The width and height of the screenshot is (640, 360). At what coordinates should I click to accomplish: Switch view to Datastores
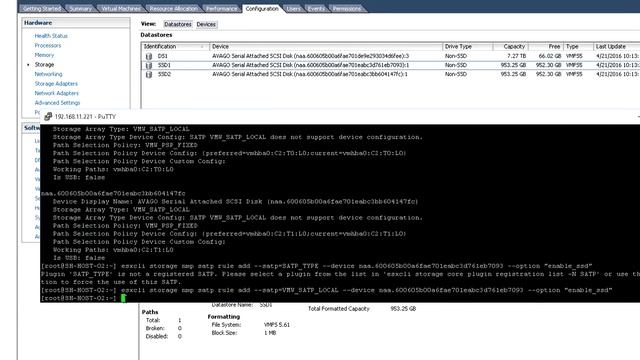178,24
